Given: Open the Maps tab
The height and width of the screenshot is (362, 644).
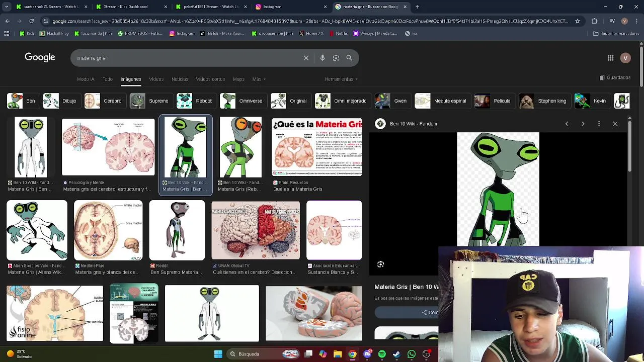Looking at the screenshot, I should [x=238, y=79].
